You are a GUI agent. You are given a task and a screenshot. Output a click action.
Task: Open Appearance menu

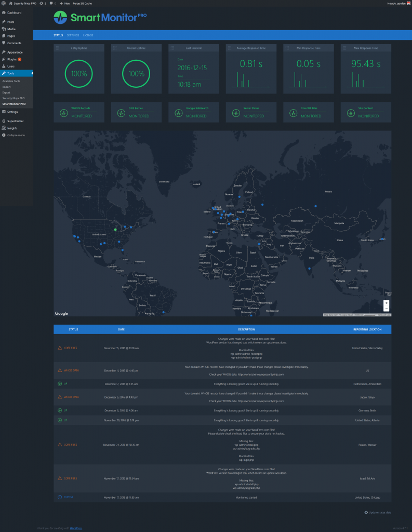point(16,52)
